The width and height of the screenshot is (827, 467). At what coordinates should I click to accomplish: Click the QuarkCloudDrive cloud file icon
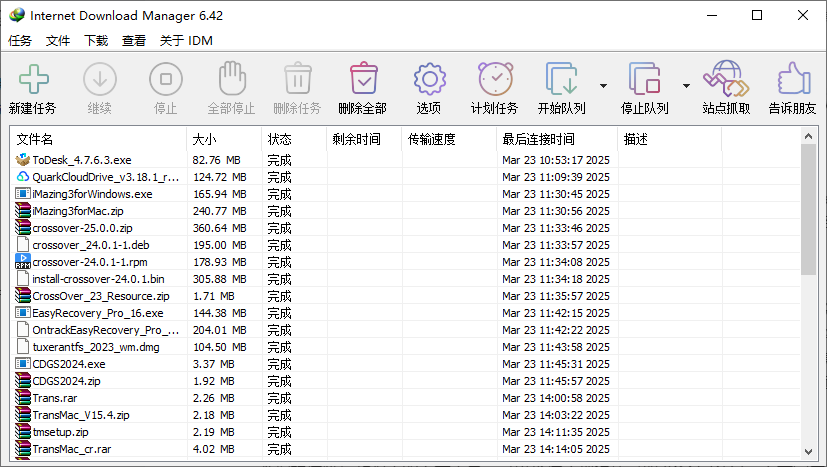tap(23, 176)
